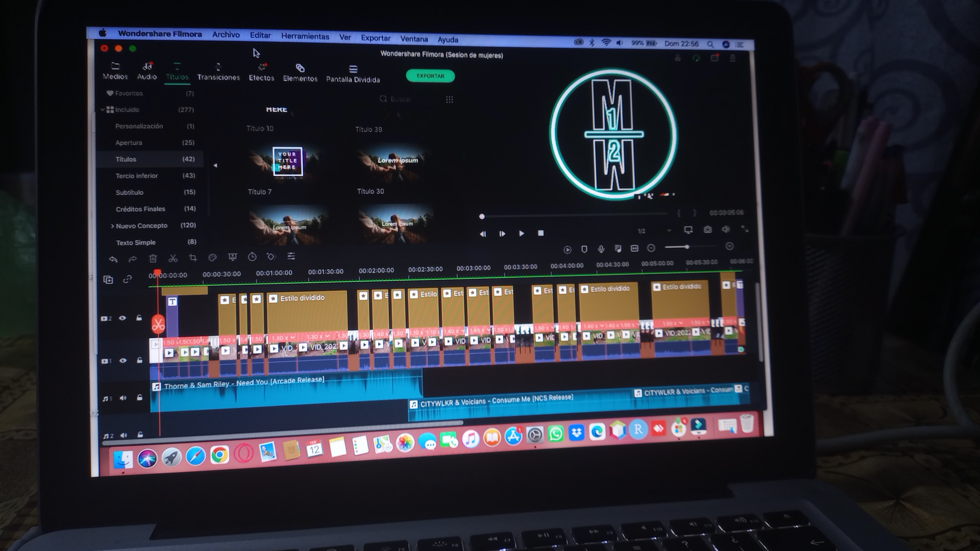
Task: Open the Pantalla Dividida tab
Action: [x=353, y=74]
